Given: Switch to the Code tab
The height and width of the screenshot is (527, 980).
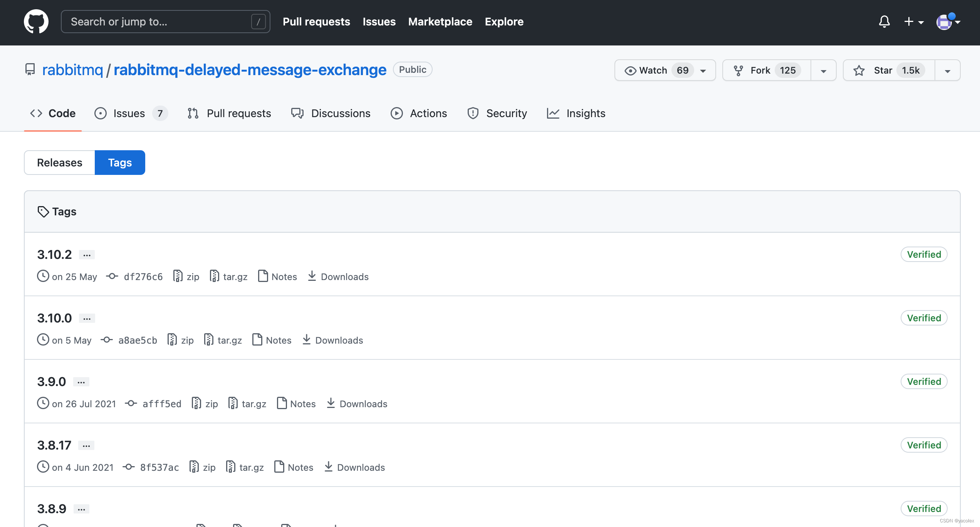Looking at the screenshot, I should (53, 113).
